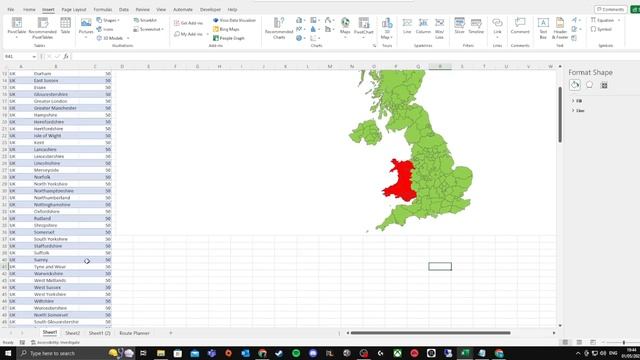Adjust the zoom slider in status bar
This screenshot has height=360, width=640.
(623, 342)
